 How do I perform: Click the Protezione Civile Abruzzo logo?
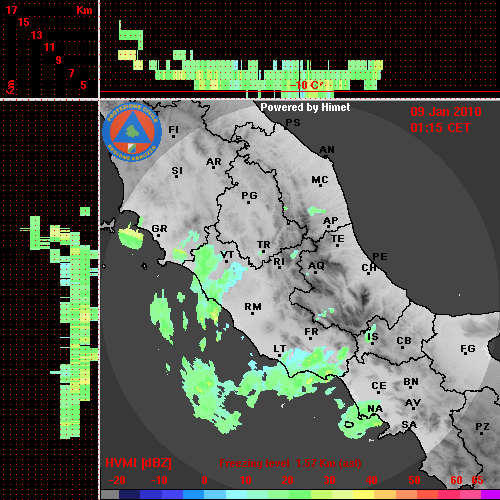pos(132,132)
